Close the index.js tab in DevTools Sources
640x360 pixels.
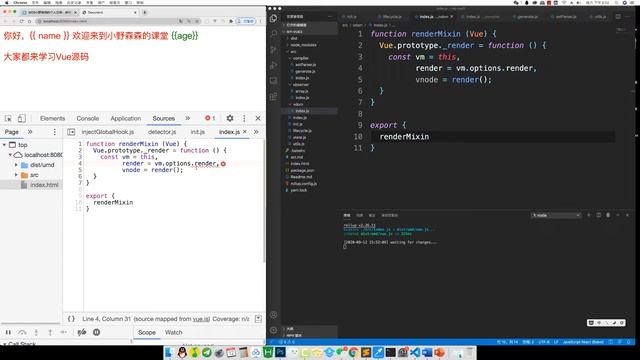tap(244, 131)
